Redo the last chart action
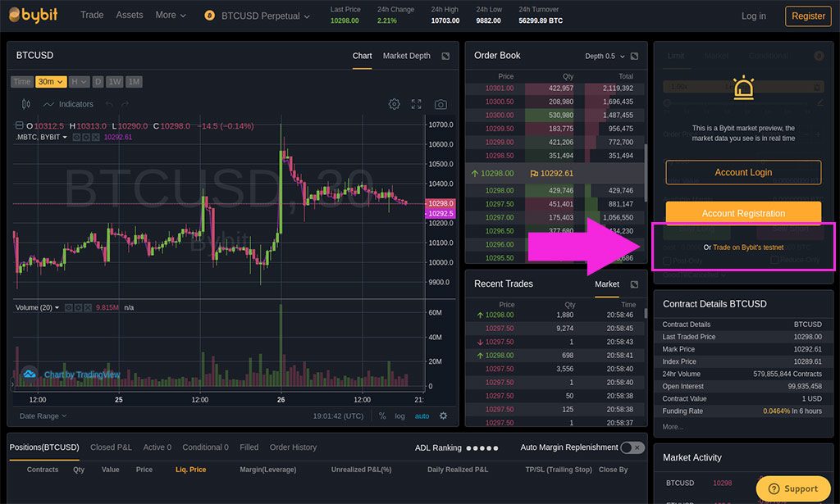 [125, 104]
